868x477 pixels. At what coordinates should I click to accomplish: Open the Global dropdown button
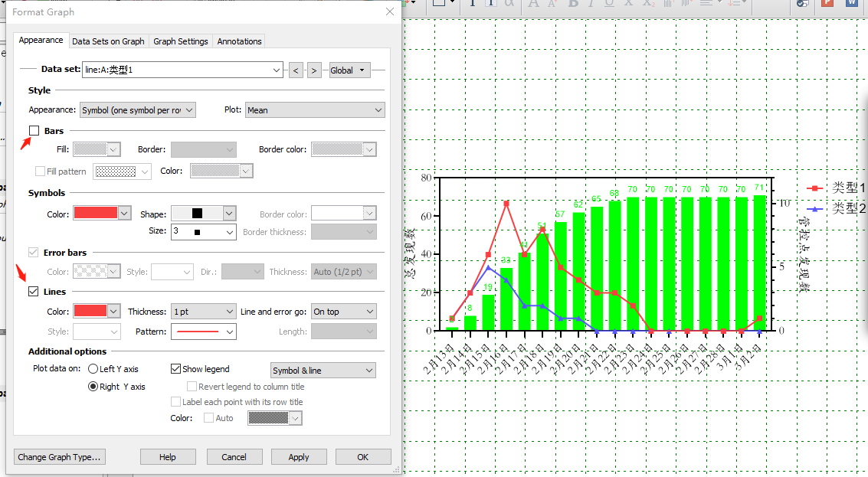pos(349,70)
